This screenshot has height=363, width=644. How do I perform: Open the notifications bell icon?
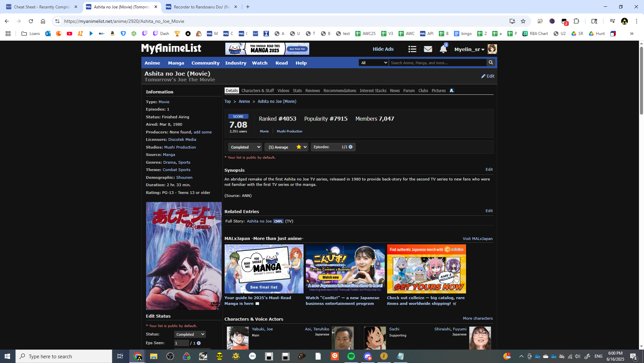pos(443,49)
